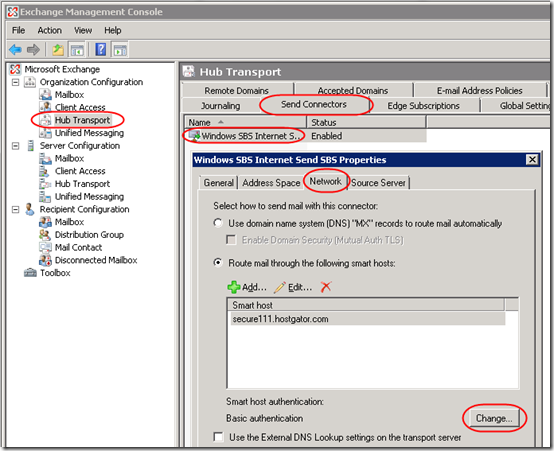Select the secure111.hostgator.com smart host row

(x=367, y=319)
